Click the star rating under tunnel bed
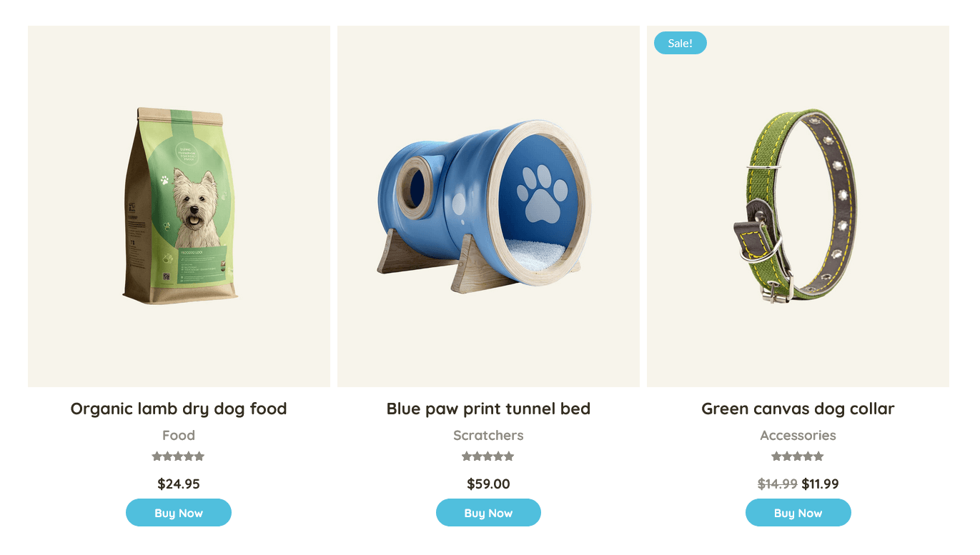The image size is (980, 555). [x=488, y=456]
